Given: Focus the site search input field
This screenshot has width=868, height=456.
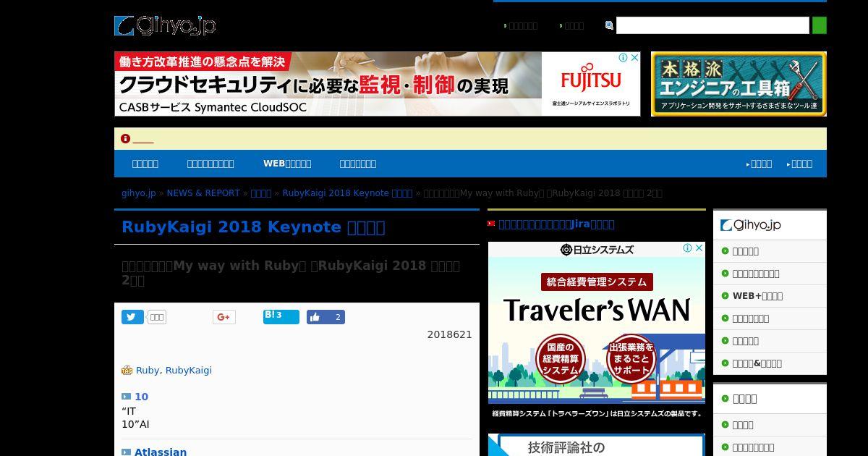Looking at the screenshot, I should point(712,25).
